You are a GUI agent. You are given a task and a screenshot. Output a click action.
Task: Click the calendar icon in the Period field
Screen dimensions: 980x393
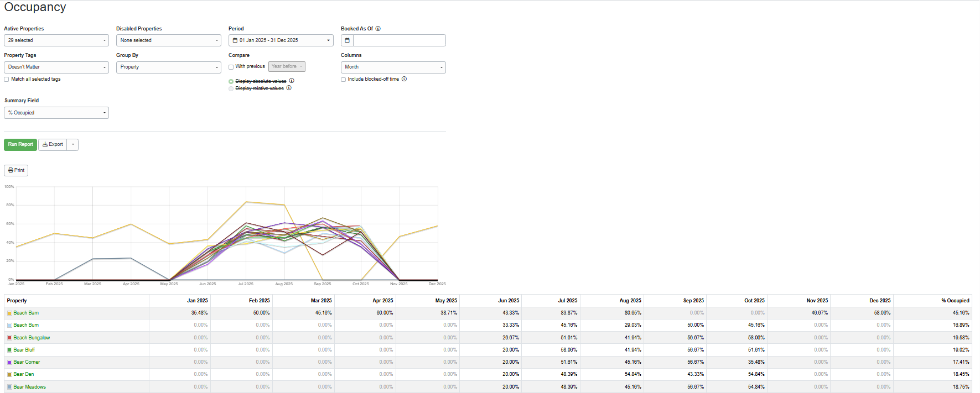coord(235,40)
